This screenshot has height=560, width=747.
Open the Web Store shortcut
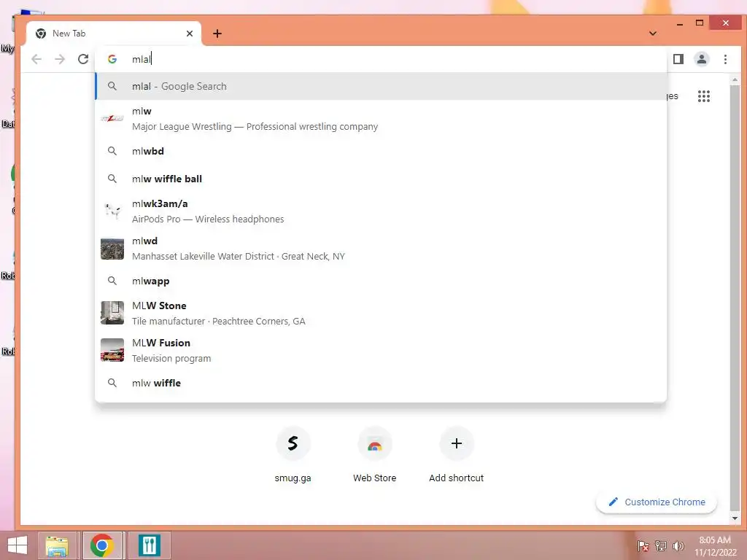(374, 455)
